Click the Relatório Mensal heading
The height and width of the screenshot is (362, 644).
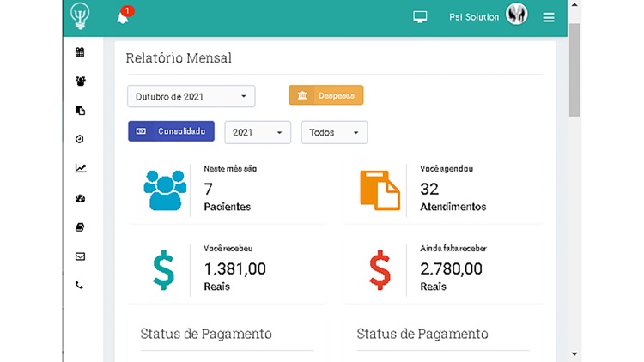pos(179,58)
